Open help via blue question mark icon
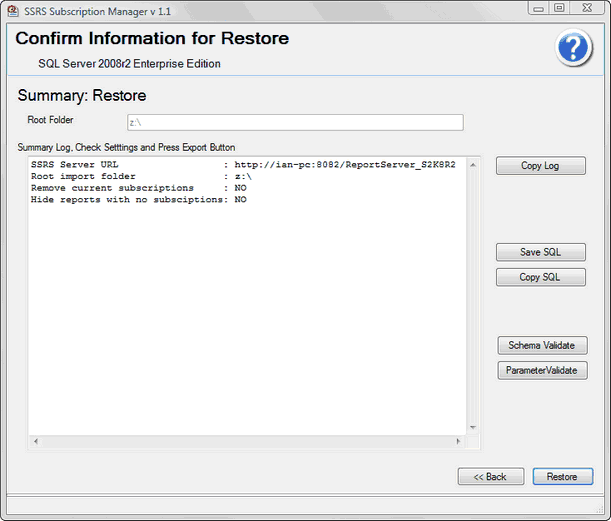This screenshot has width=611, height=521. [573, 48]
